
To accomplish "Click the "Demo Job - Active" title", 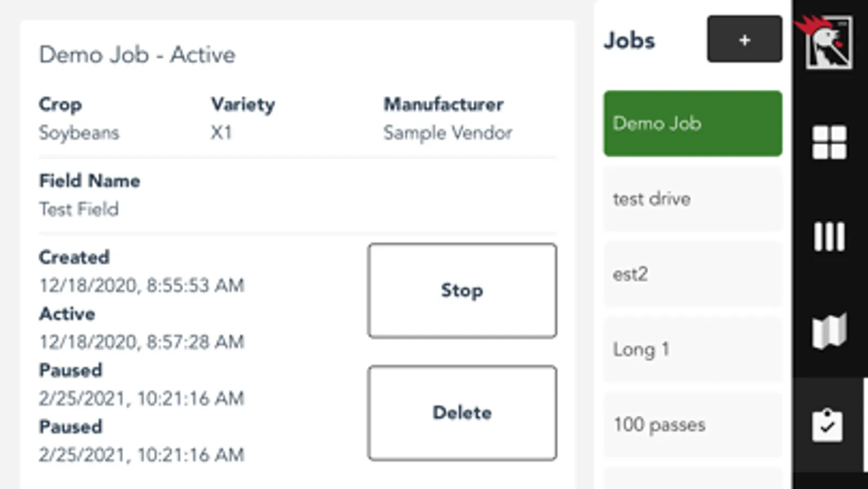I will pos(137,55).
